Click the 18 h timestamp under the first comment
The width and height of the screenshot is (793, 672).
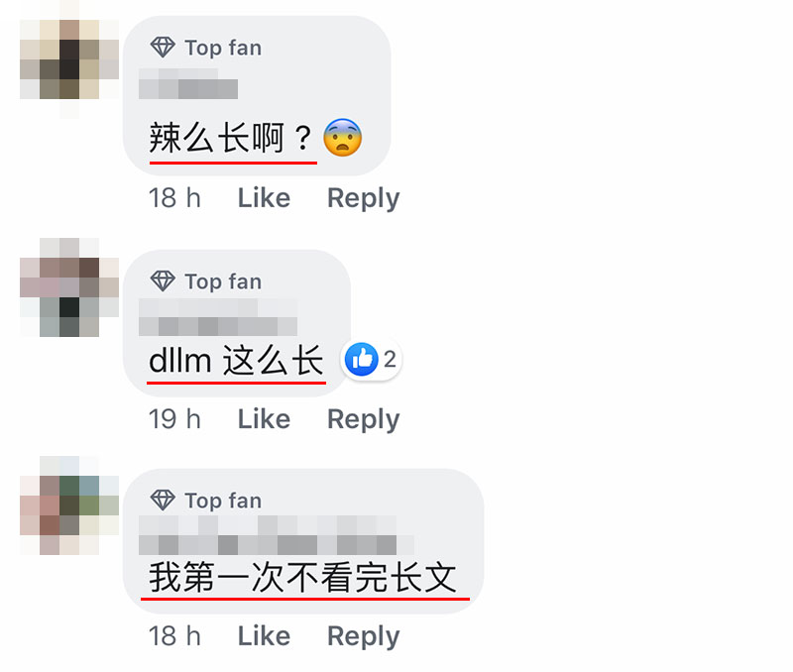pyautogui.click(x=174, y=197)
